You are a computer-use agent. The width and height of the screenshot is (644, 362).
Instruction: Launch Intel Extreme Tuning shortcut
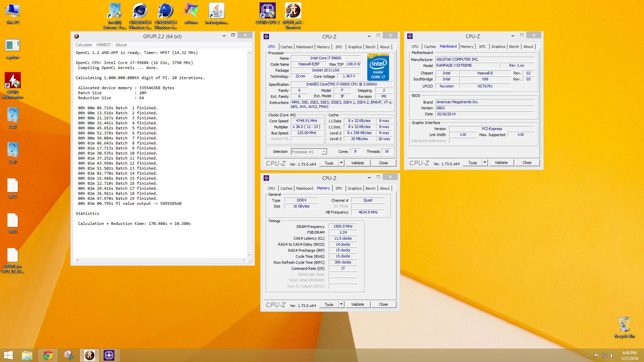115,16
